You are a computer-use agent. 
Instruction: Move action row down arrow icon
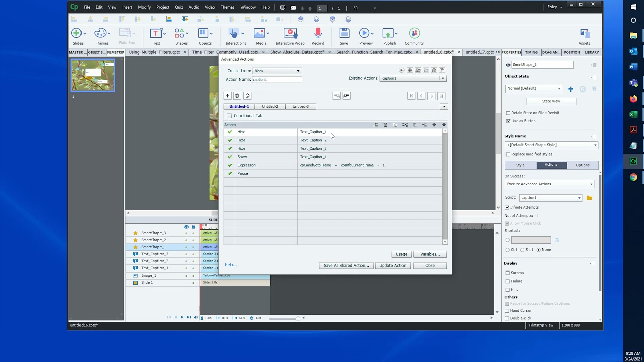[444, 125]
